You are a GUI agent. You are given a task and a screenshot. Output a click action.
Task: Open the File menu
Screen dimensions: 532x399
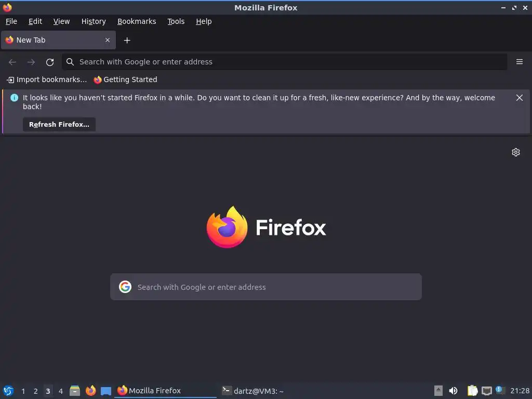11,21
